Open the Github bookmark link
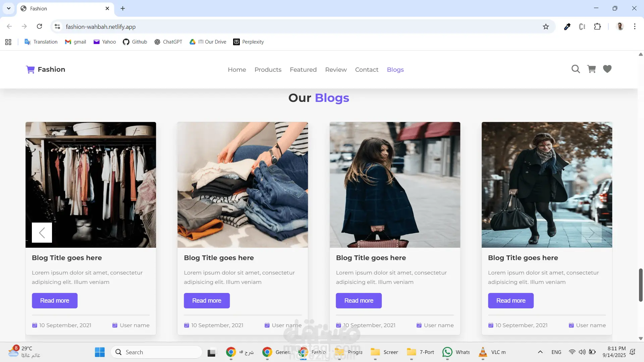Screen dimensions: 644x362 pos(135,42)
